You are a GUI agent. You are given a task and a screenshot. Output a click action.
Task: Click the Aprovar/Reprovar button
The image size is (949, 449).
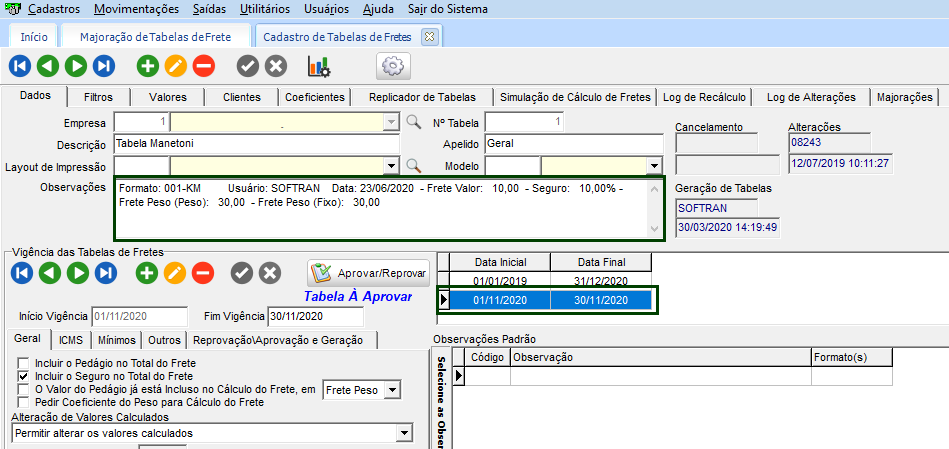pos(369,273)
